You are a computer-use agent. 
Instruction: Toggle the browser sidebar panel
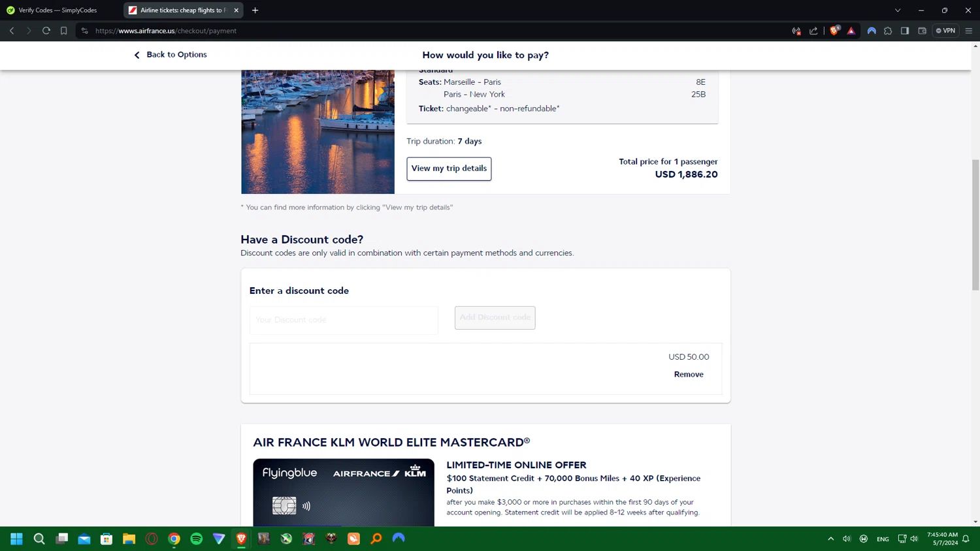coord(905,31)
